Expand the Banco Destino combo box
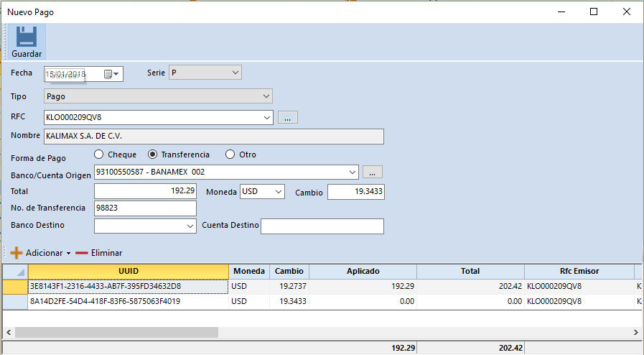Screen dimensions: 644x355 [x=190, y=226]
